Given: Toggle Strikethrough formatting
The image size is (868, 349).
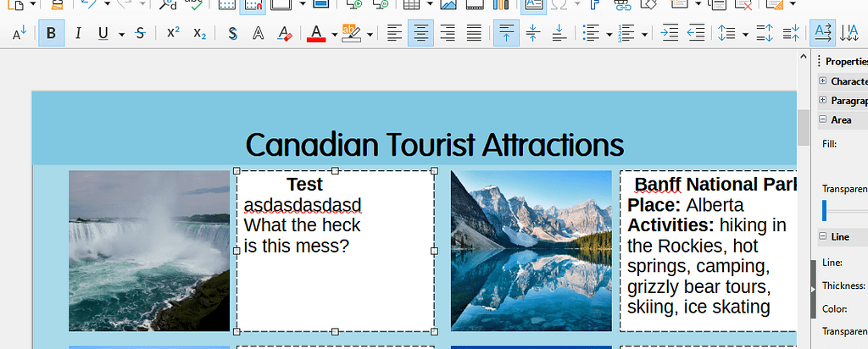Looking at the screenshot, I should (140, 33).
